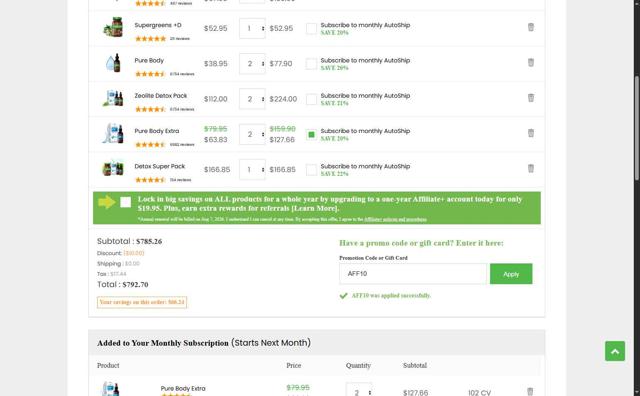Tick the Affiliate+ upgrade checkbox

(126, 202)
